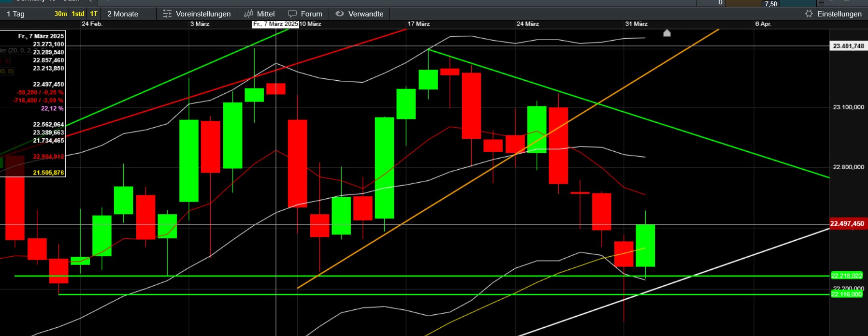Switch to the 30m quick interval

coord(61,14)
